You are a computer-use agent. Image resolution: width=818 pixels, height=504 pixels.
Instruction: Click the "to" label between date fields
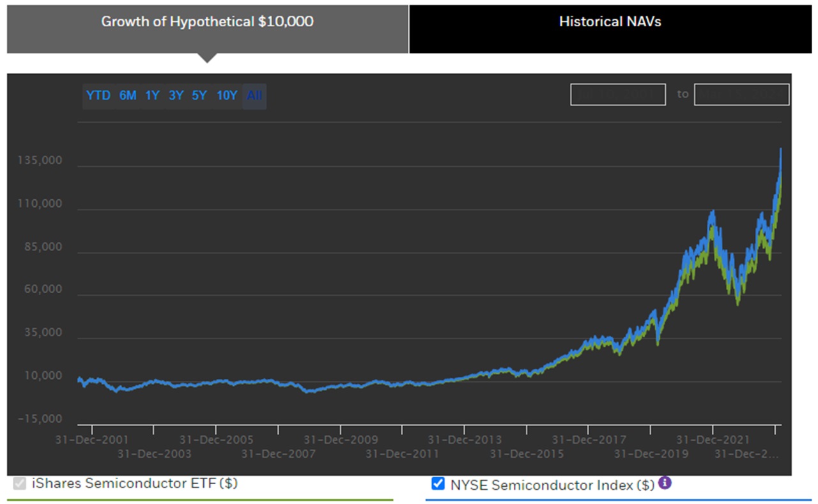click(x=683, y=95)
